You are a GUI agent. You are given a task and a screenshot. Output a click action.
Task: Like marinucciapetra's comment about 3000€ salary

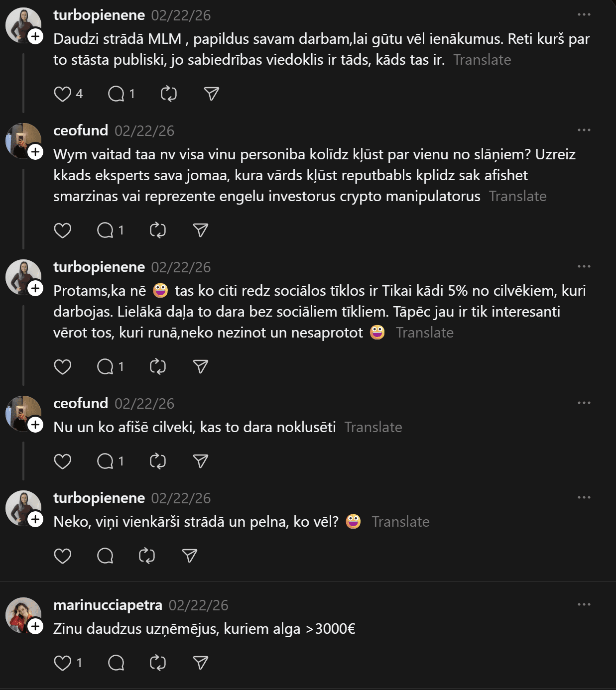point(63,663)
